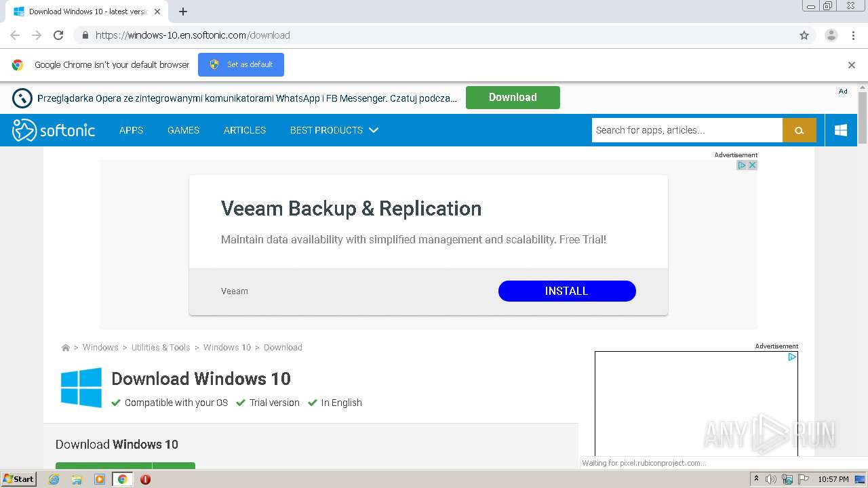Click the red Opera taskbar icon
Viewport: 868px width, 488px height.
(145, 479)
